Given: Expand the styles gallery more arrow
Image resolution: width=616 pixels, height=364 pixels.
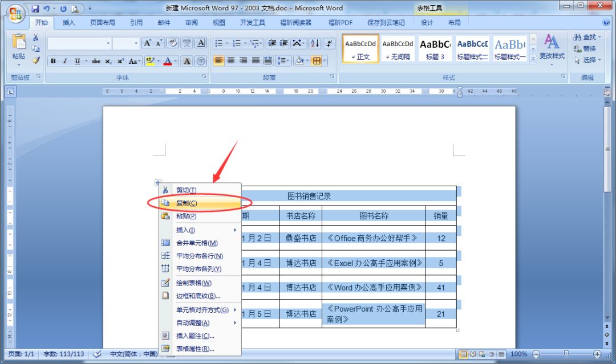Looking at the screenshot, I should [533, 59].
